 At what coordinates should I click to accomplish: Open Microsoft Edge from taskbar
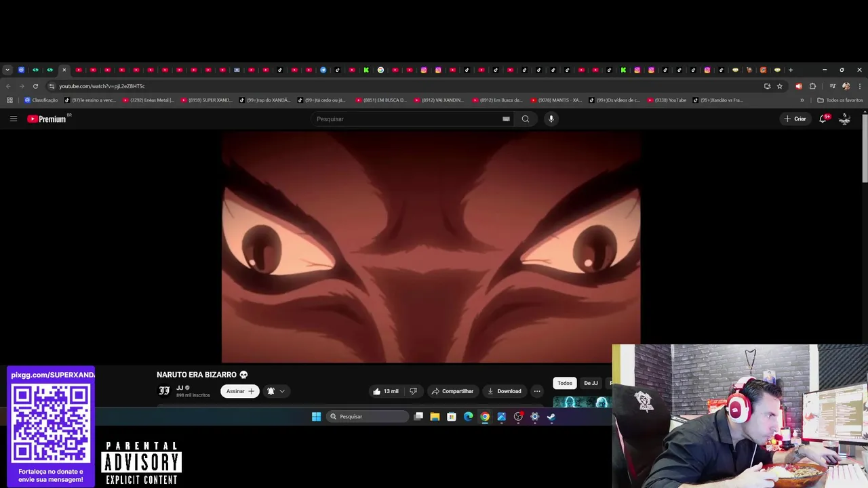(x=468, y=417)
